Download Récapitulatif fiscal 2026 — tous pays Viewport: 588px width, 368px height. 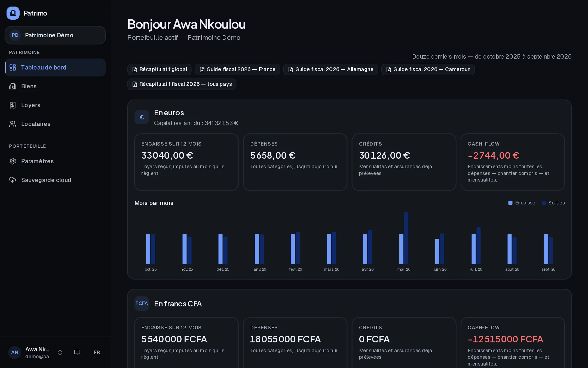click(182, 84)
